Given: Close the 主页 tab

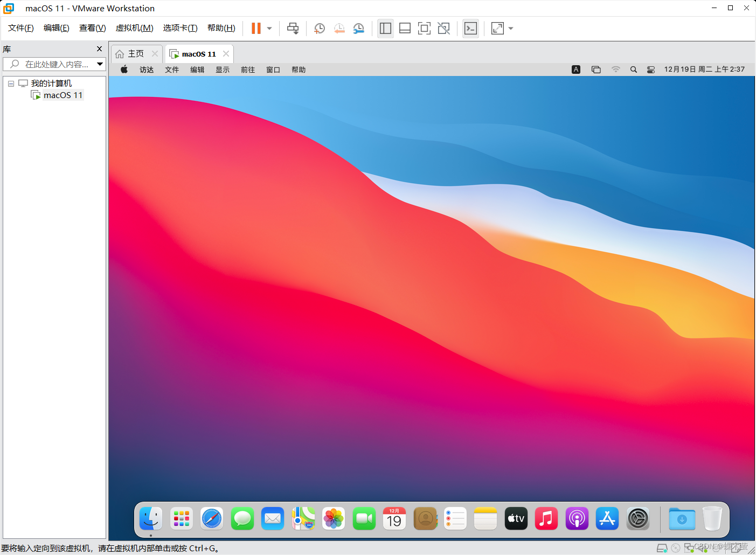Looking at the screenshot, I should click(x=155, y=54).
